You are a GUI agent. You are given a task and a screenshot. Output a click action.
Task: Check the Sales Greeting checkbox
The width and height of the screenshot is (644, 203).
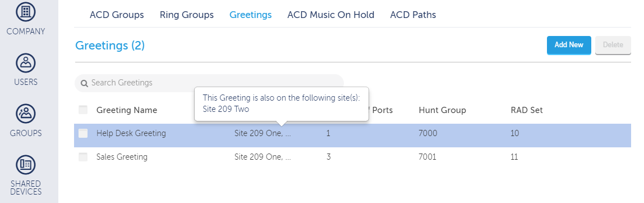[x=83, y=156]
